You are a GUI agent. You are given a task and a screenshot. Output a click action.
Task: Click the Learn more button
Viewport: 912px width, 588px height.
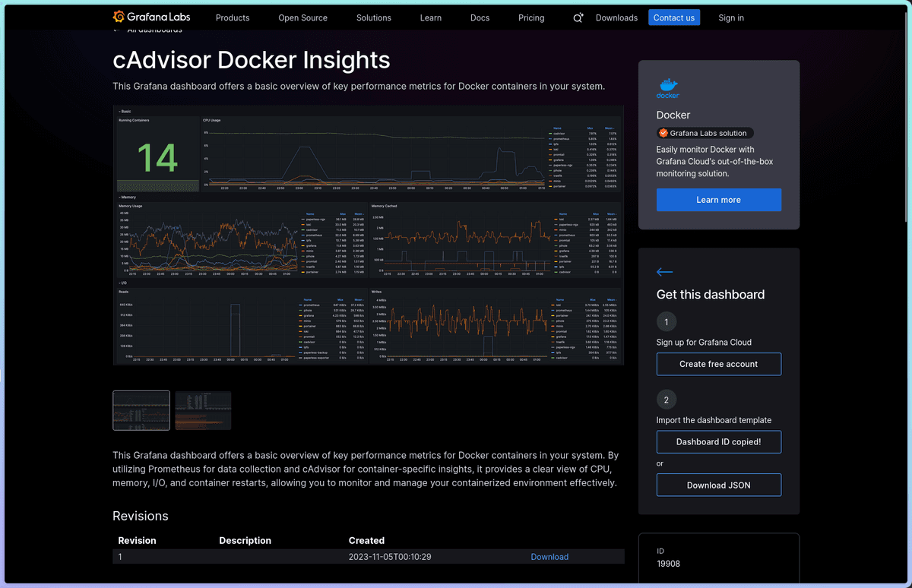718,200
